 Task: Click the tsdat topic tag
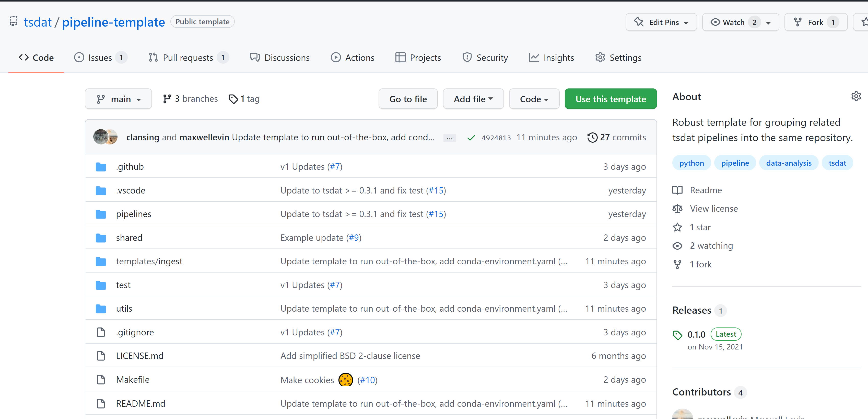pos(837,163)
